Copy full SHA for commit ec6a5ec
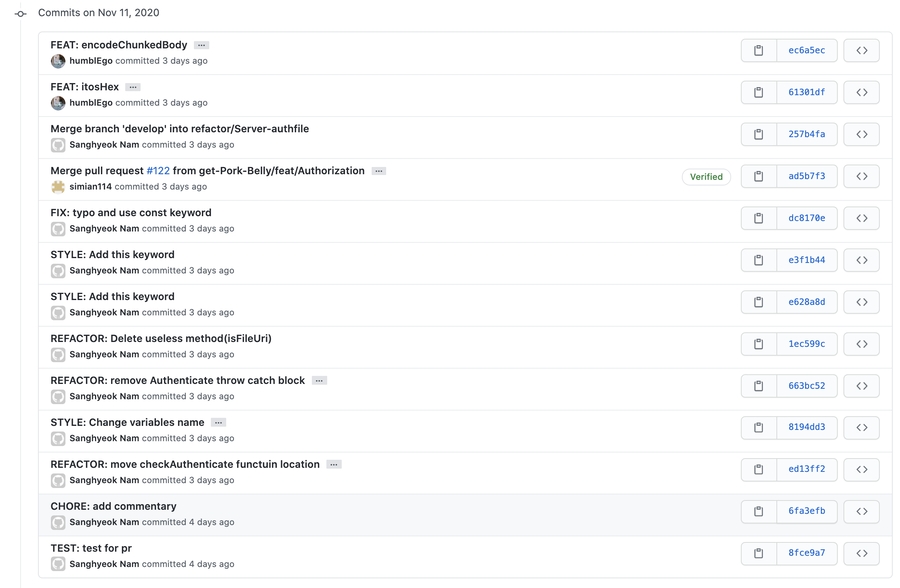The width and height of the screenshot is (900, 588). [758, 50]
